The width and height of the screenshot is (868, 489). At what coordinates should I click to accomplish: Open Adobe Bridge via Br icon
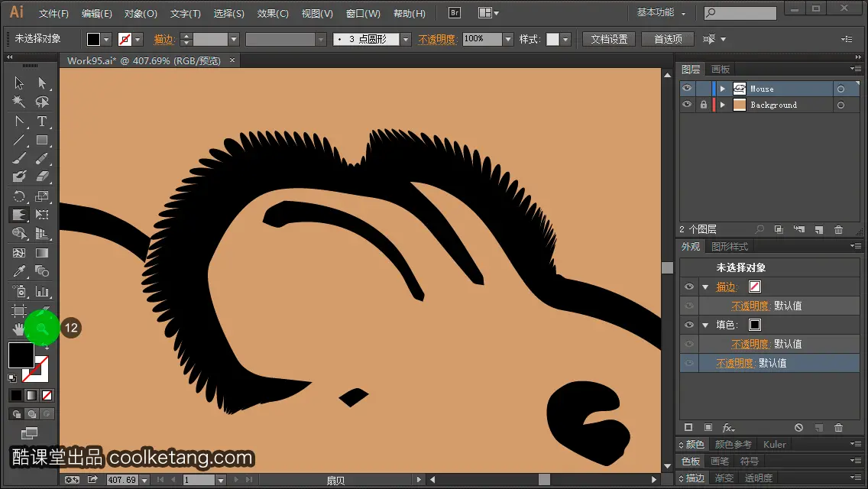pos(455,13)
